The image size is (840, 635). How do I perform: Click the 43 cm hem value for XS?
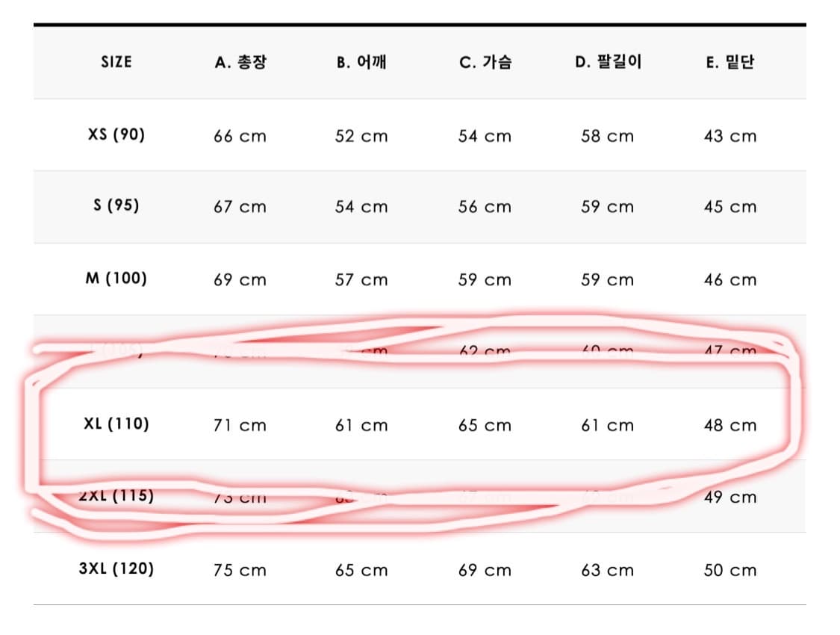pyautogui.click(x=729, y=137)
